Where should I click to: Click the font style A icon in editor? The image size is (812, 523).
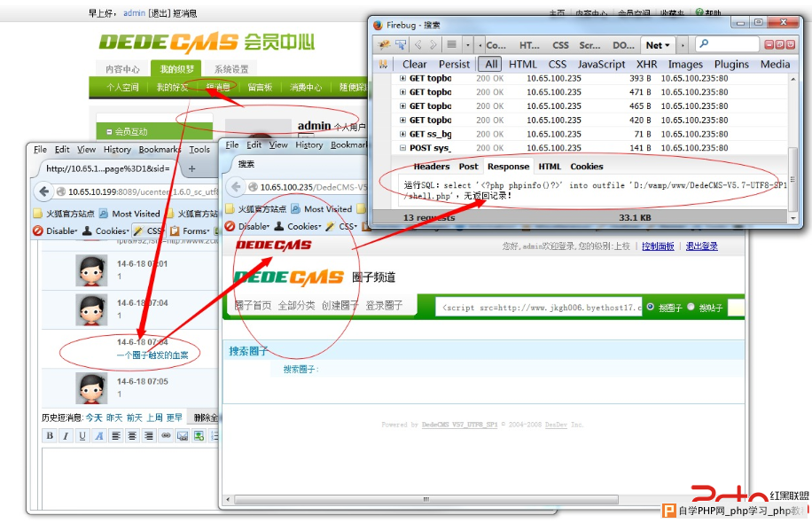coord(99,436)
